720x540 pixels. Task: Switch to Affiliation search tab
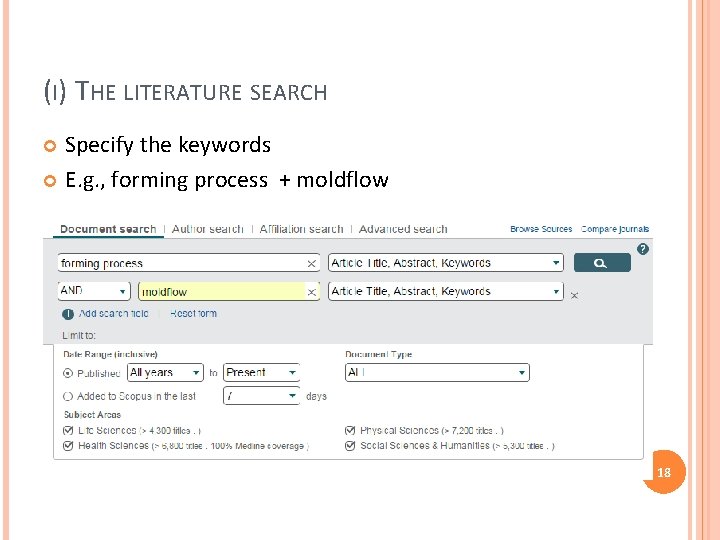[301, 229]
